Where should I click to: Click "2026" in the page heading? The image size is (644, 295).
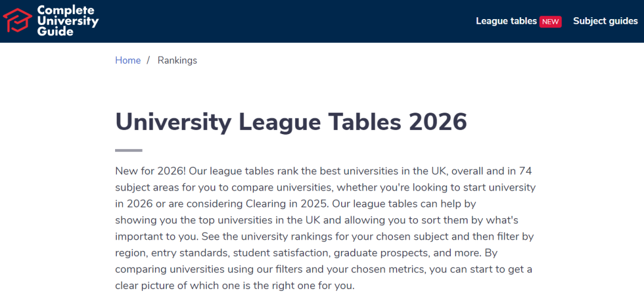[438, 122]
